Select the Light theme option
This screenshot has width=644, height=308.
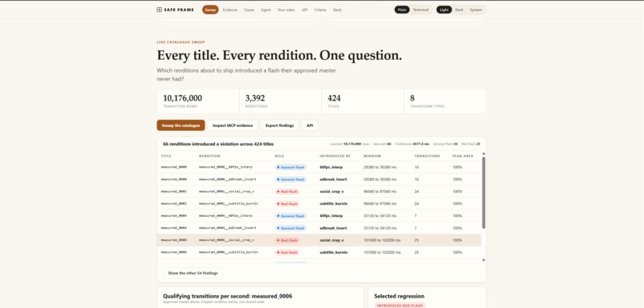point(444,10)
